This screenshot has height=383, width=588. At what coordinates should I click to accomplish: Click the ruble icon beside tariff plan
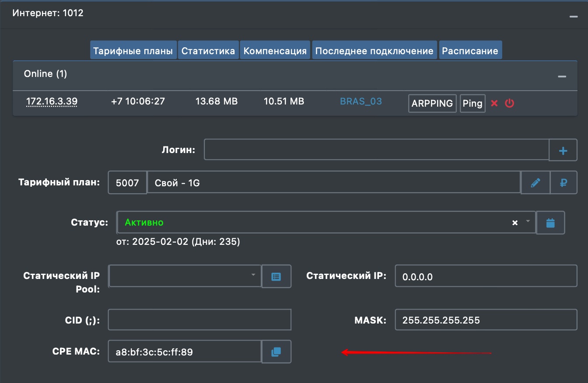[563, 183]
